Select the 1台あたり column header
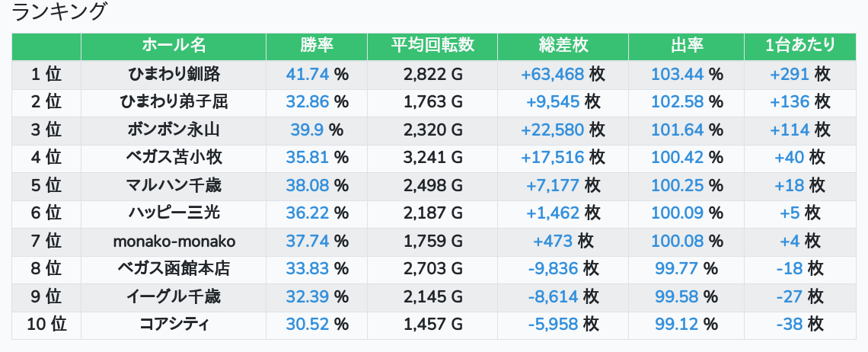868x352 pixels. click(x=800, y=46)
